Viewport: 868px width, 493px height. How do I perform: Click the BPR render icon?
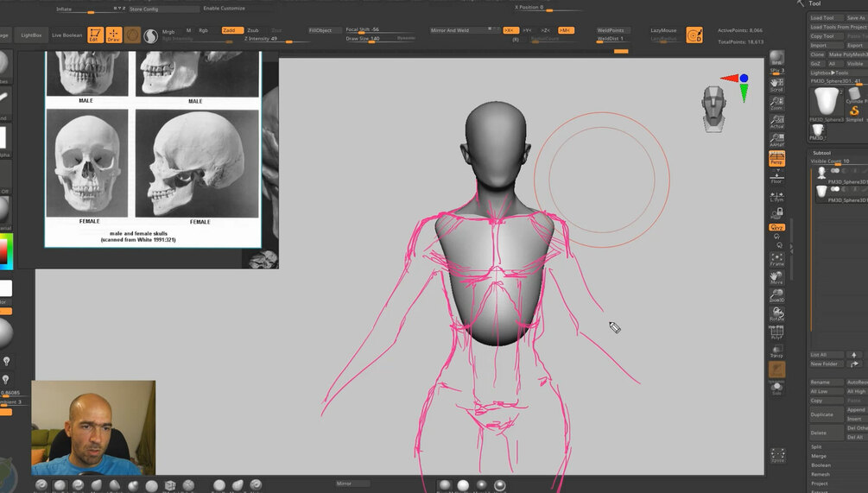(x=776, y=57)
